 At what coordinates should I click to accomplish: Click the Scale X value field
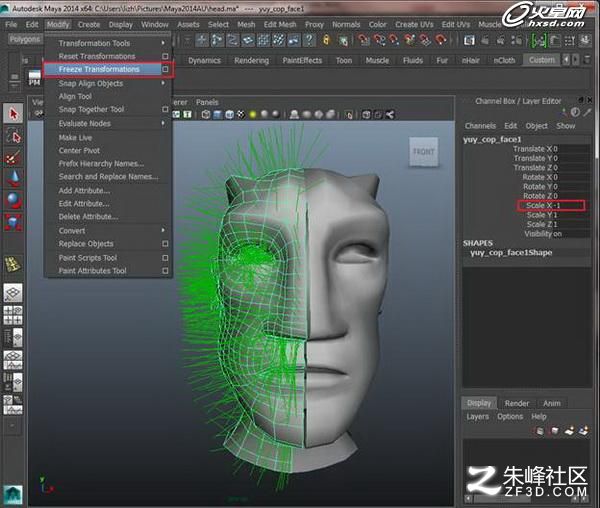click(x=571, y=205)
